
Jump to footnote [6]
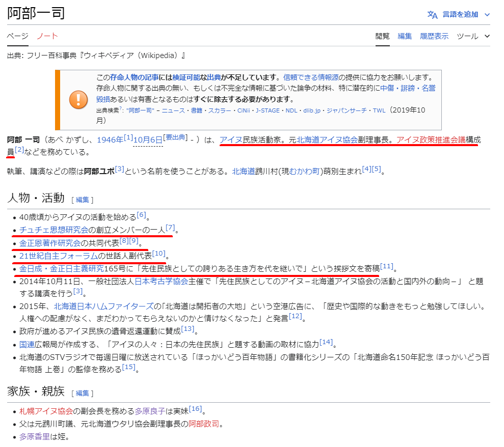pos(141,215)
